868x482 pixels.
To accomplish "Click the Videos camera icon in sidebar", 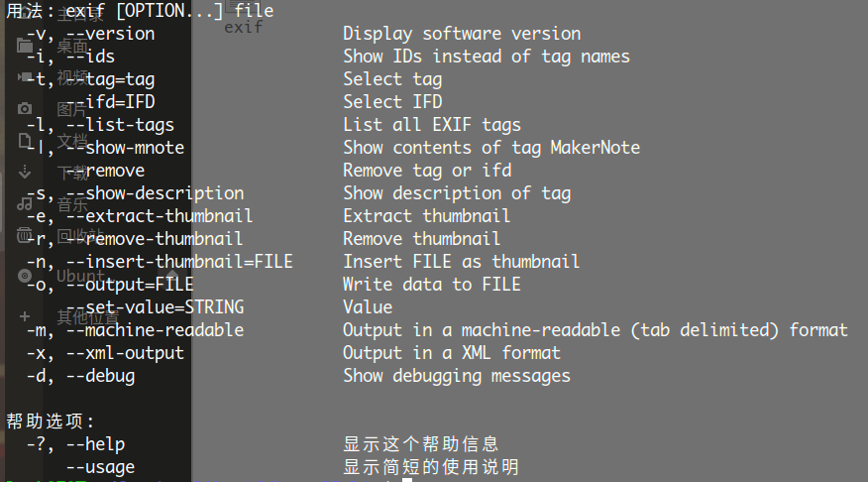I will point(25,77).
